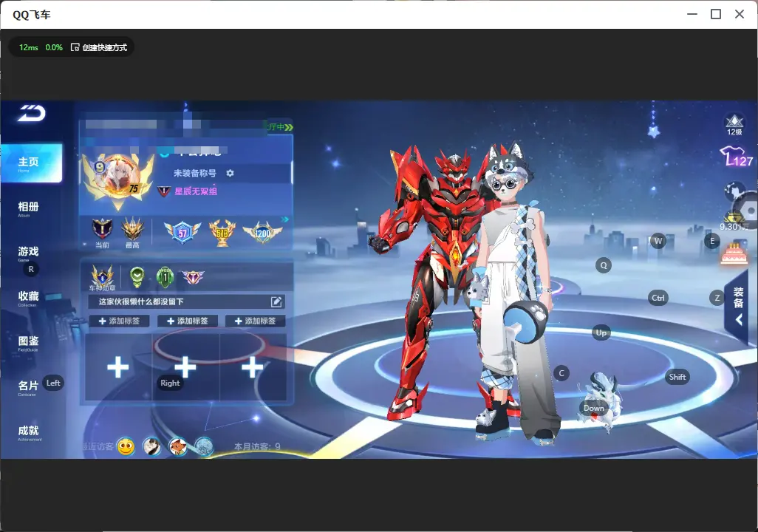Click the birthday cake icon
Image resolution: width=758 pixels, height=532 pixels.
click(734, 253)
